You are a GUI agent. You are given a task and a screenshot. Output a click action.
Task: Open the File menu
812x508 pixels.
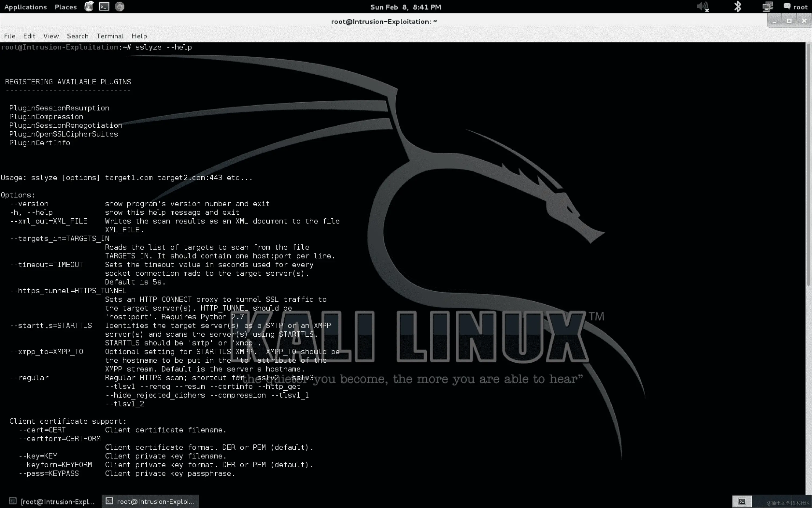coord(10,36)
